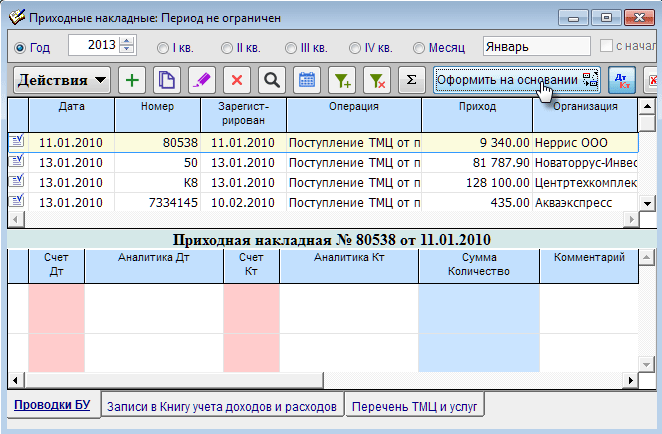
Task: Click the amount cell 128 100.00
Action: tap(477, 182)
